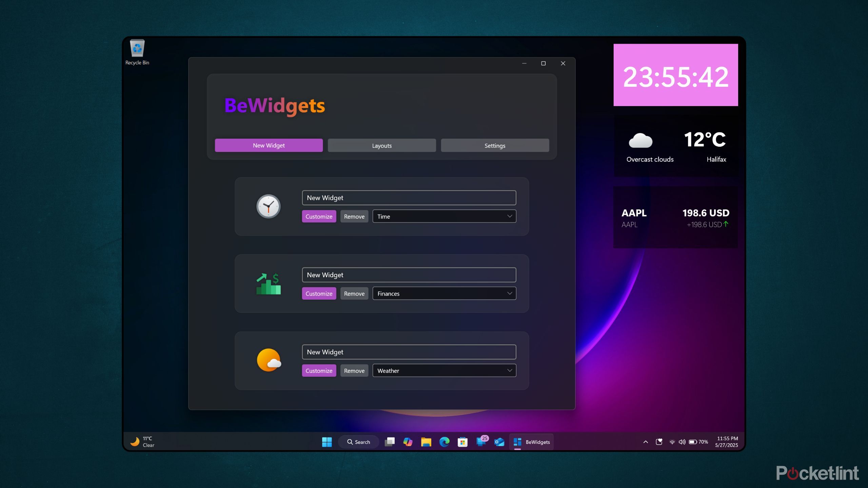Remove the Time widget

coord(354,216)
